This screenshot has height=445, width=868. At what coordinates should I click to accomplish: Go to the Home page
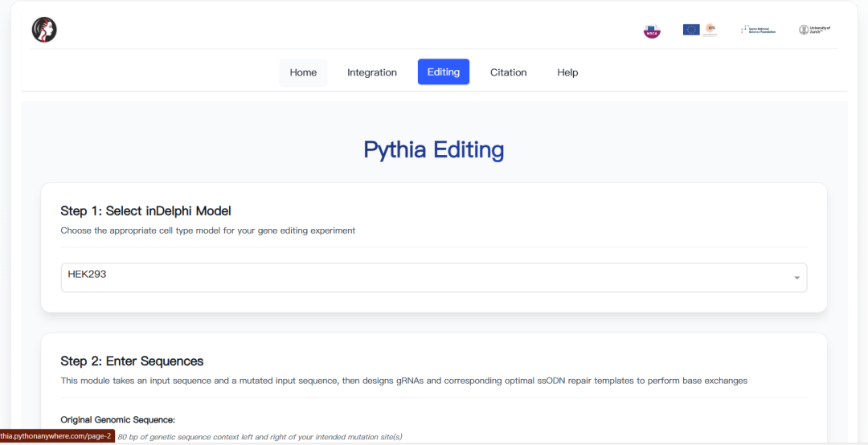pos(303,72)
